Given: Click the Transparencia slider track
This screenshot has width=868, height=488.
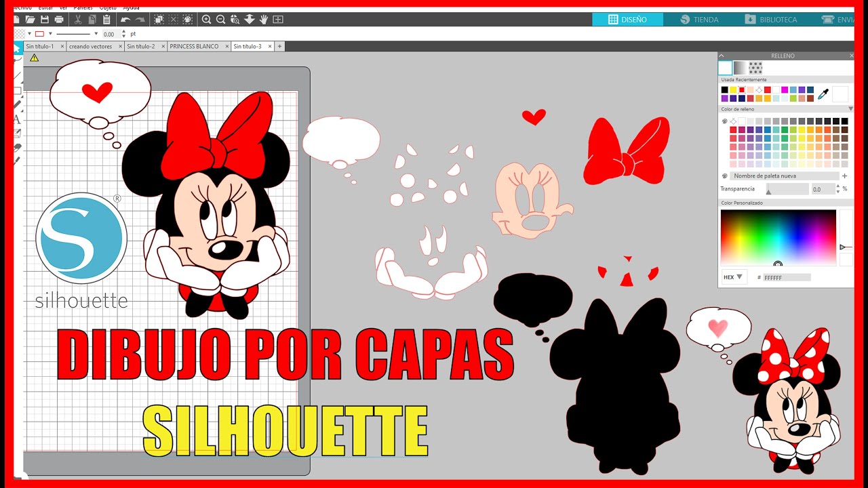Looking at the screenshot, I should pyautogui.click(x=787, y=189).
